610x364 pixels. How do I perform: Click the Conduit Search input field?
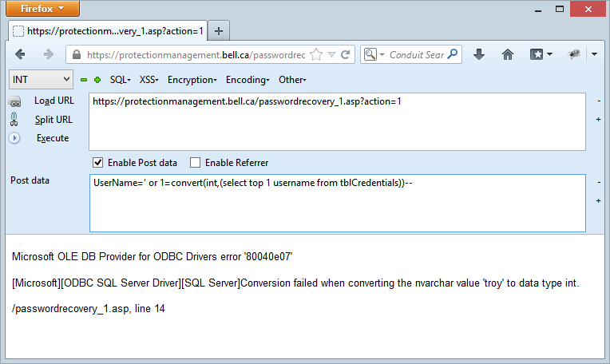(417, 55)
